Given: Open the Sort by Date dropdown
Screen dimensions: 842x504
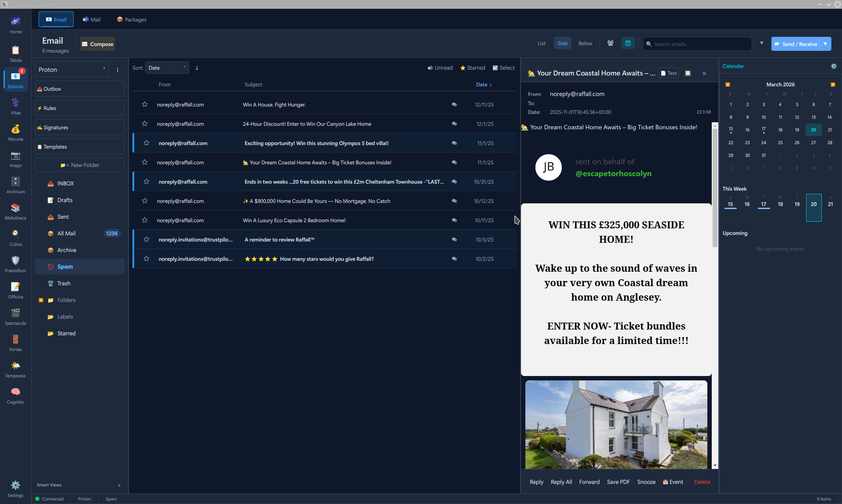Looking at the screenshot, I should (x=167, y=67).
